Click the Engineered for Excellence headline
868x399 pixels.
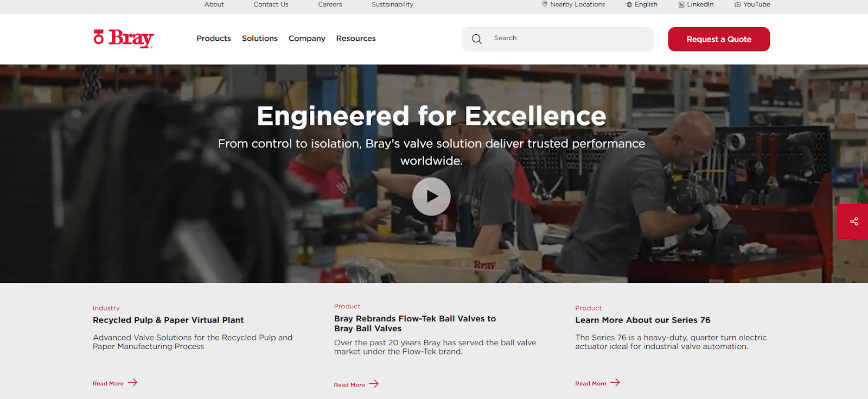pos(431,116)
